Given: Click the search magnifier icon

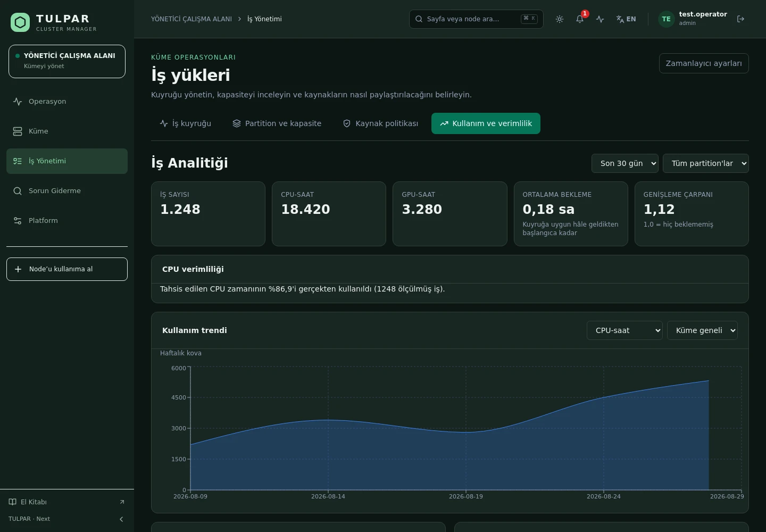Looking at the screenshot, I should click(419, 19).
